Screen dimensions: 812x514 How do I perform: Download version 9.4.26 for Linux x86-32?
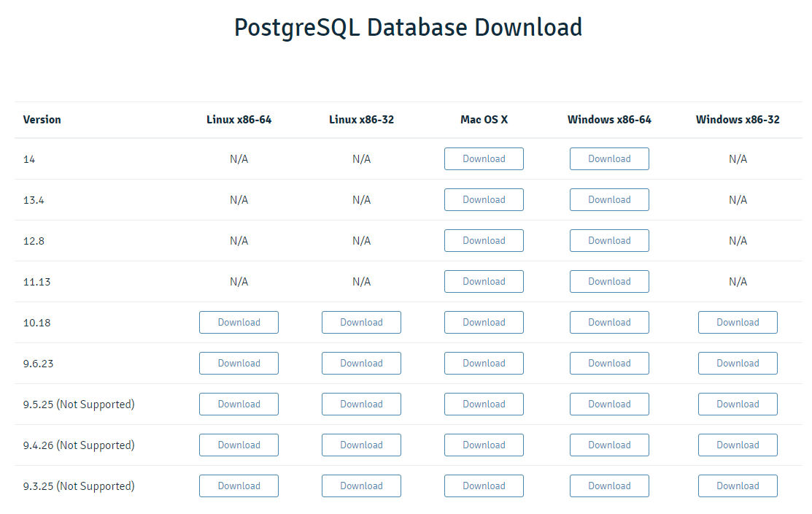tap(361, 445)
